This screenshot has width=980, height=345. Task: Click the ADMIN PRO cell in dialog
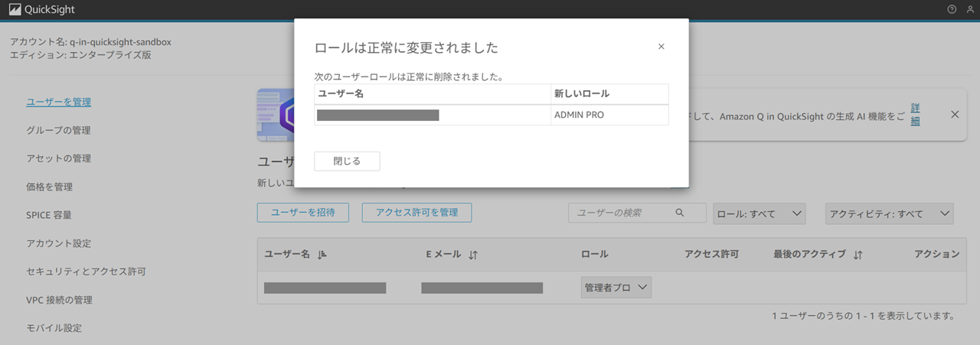[609, 115]
